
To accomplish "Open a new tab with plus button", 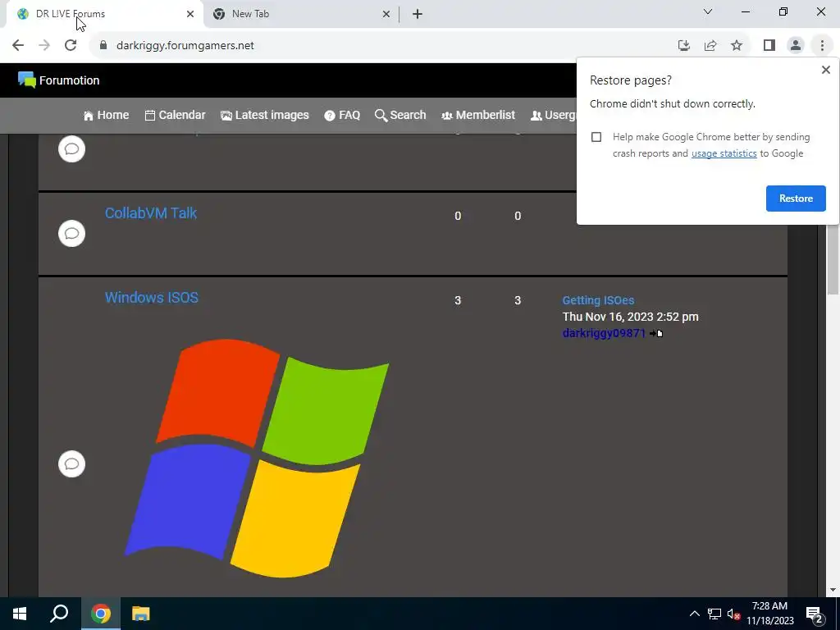I will click(418, 14).
